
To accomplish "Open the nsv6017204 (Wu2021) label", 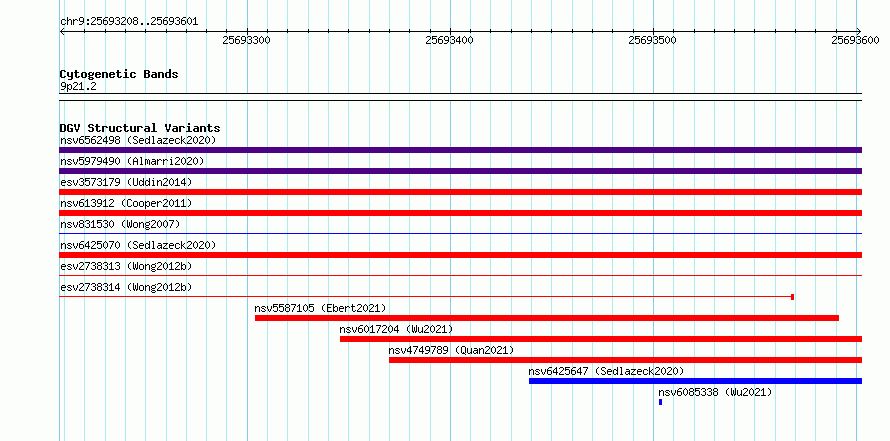I will (396, 329).
